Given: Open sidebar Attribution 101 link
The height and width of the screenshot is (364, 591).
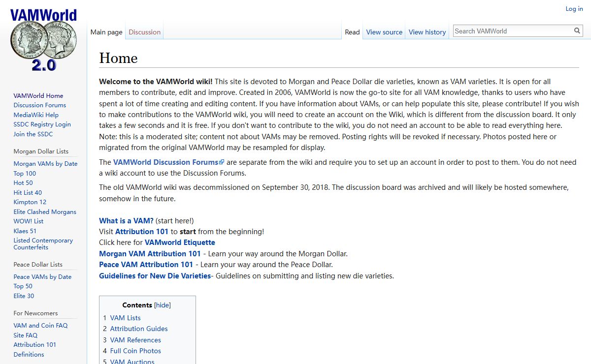Looking at the screenshot, I should coord(35,344).
